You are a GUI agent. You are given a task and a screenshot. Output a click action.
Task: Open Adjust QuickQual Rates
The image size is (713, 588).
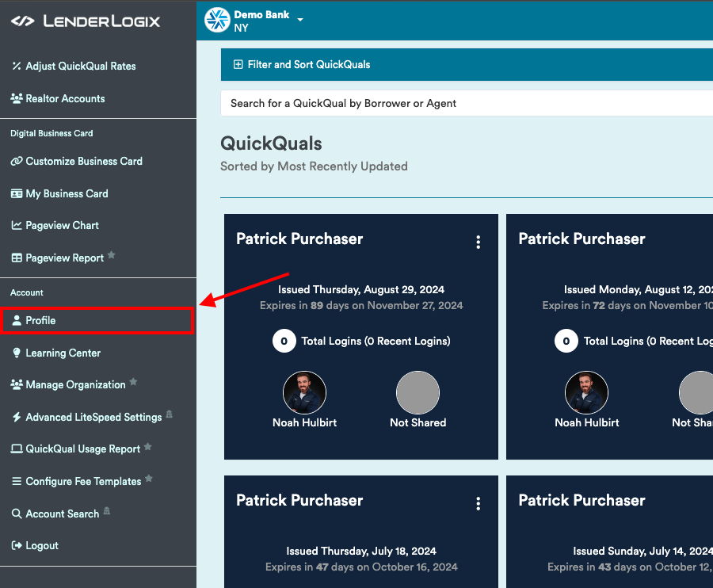click(x=80, y=67)
